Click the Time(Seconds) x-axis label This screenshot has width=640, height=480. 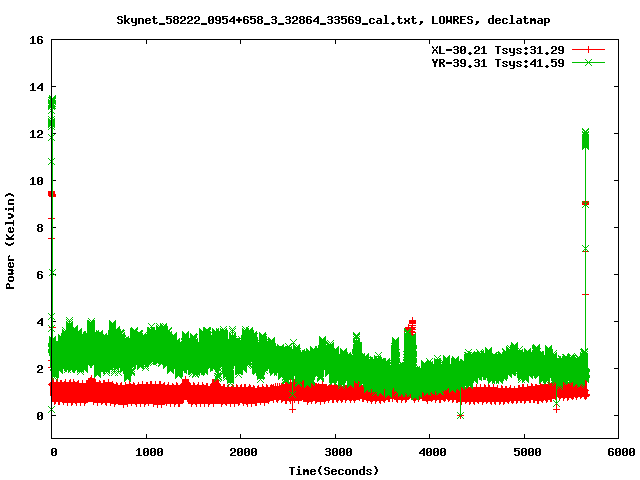[x=333, y=471]
